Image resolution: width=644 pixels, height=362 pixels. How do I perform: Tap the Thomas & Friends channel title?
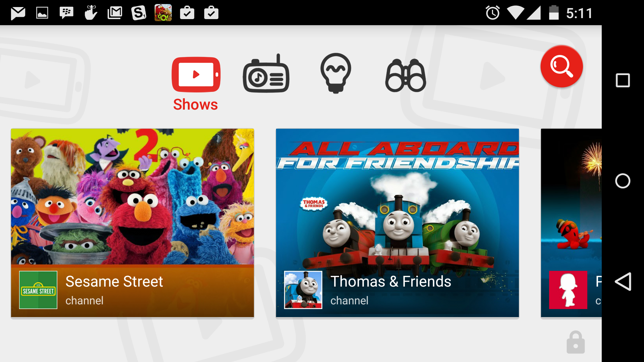tap(391, 282)
